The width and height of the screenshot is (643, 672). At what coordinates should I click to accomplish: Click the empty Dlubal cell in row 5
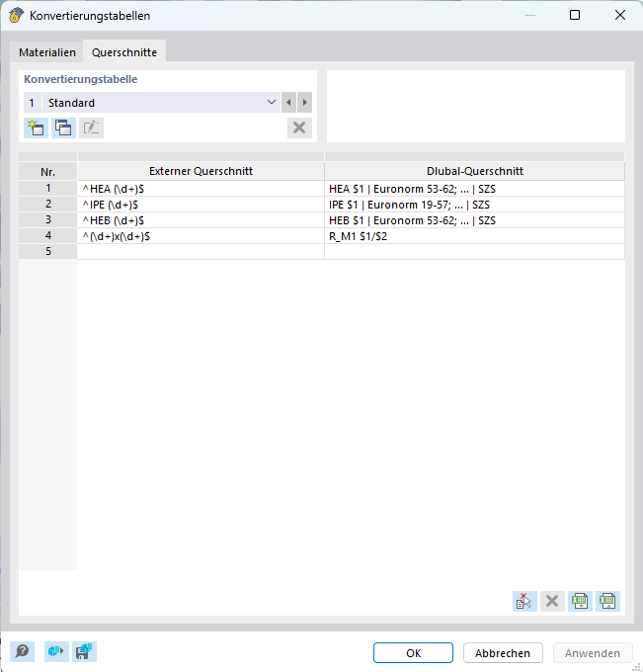point(475,252)
